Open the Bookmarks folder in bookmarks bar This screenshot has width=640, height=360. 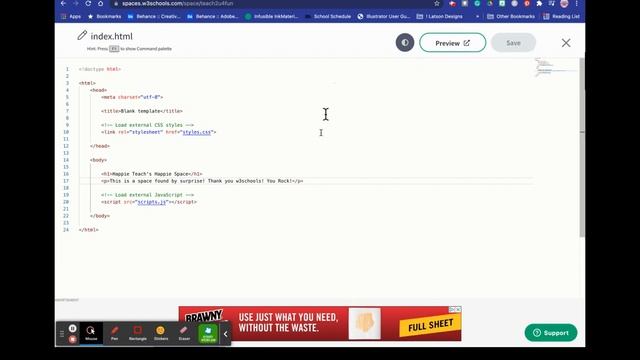104,16
